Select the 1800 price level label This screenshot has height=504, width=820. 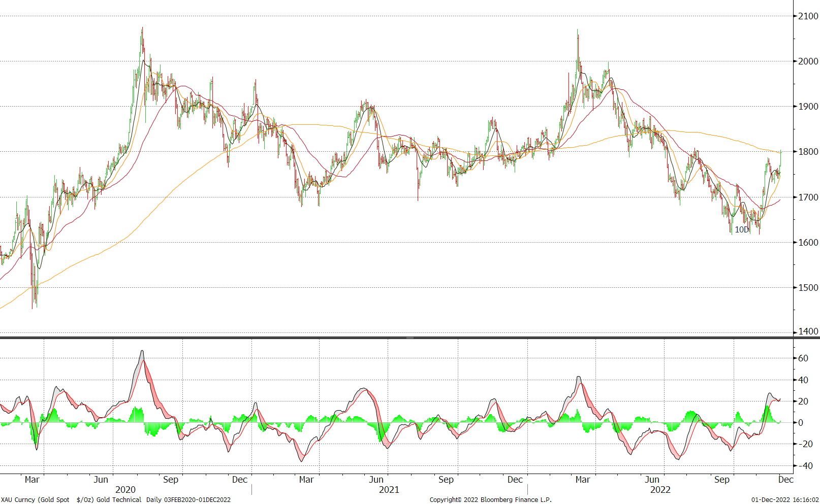click(808, 152)
